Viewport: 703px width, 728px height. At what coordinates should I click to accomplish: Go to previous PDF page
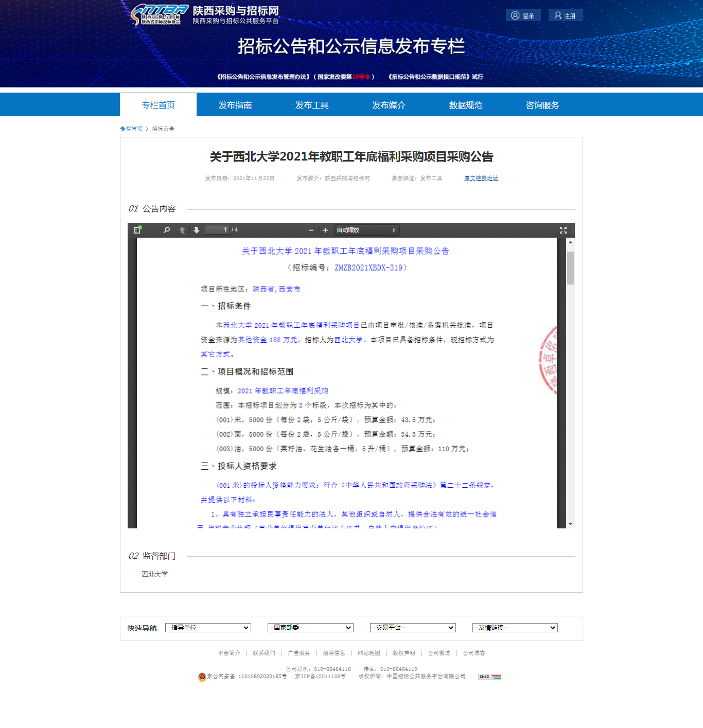[x=182, y=230]
